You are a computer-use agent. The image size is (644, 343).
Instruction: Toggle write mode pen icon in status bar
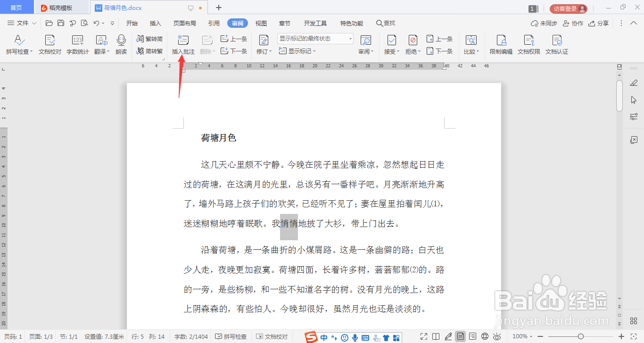448,336
